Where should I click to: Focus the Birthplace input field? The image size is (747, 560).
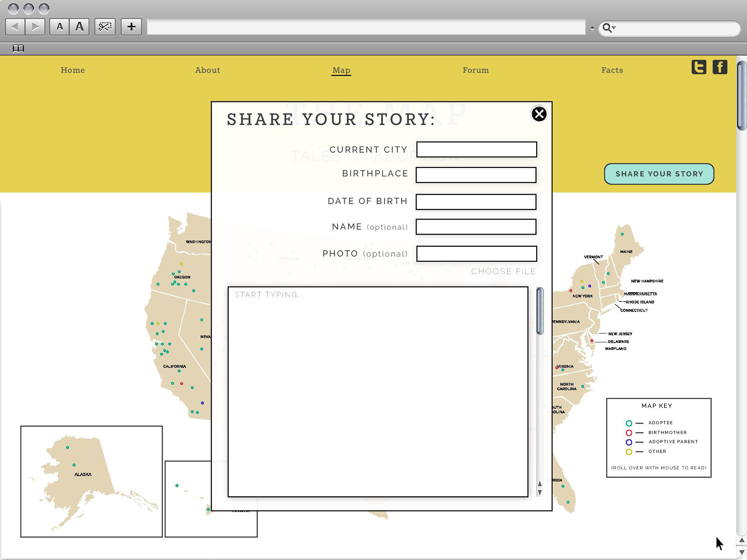(476, 175)
